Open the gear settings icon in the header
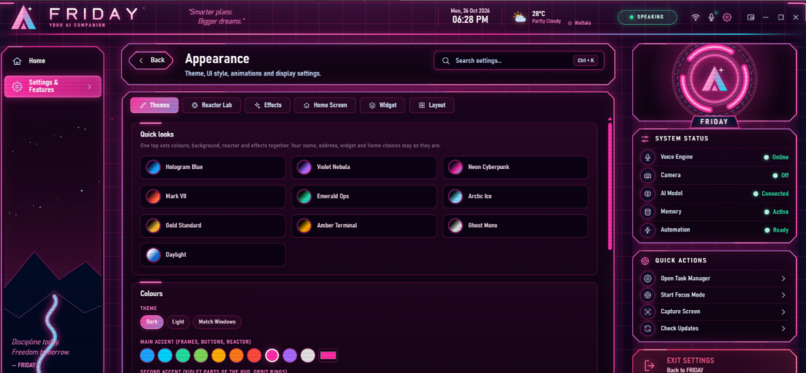 (727, 17)
